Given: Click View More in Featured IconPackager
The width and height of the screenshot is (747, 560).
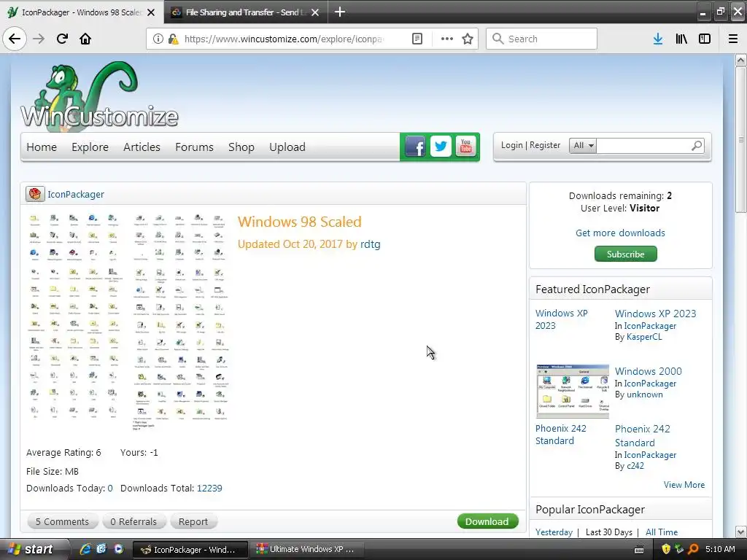Looking at the screenshot, I should tap(684, 485).
